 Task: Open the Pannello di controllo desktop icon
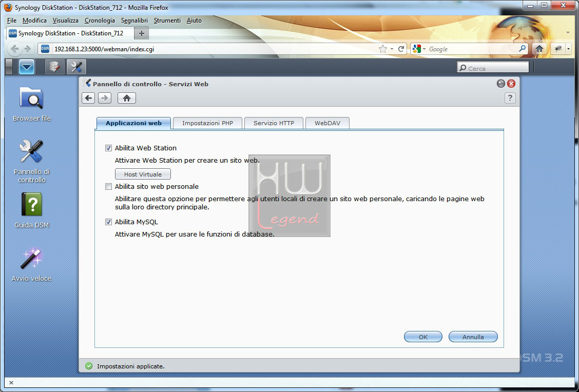31,161
